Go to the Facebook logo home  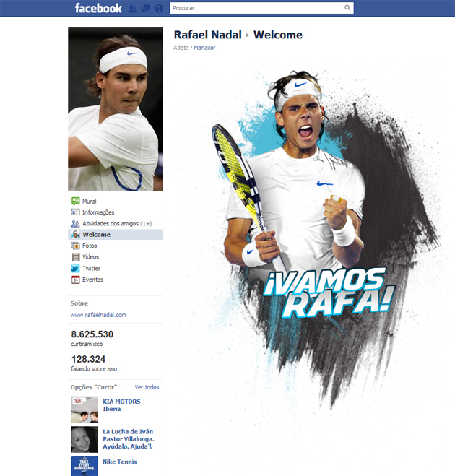coord(98,8)
